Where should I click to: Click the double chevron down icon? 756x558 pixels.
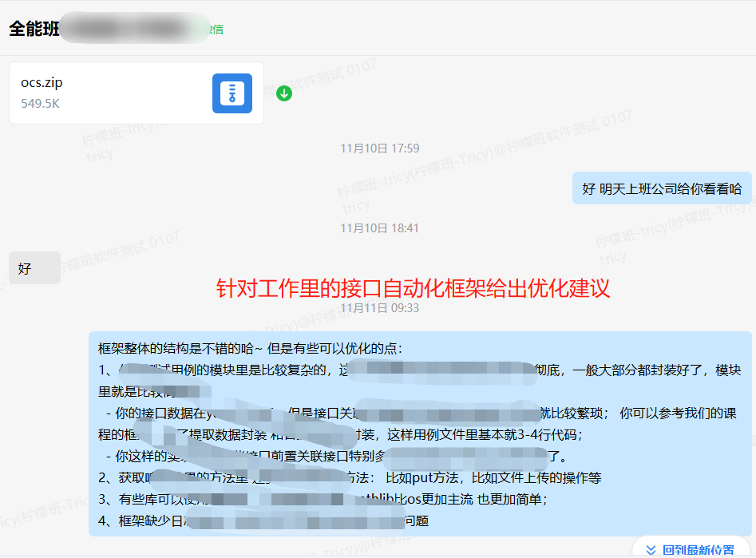tap(651, 550)
